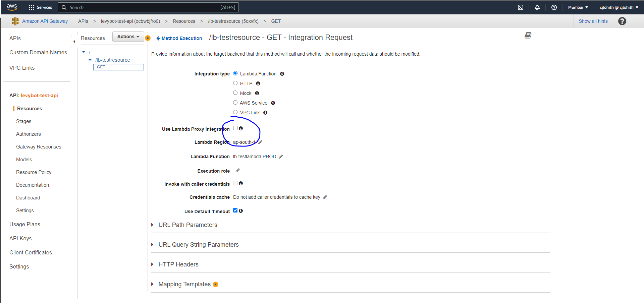644x303 pixels.
Task: Select Mock integration type
Action: tap(235, 93)
